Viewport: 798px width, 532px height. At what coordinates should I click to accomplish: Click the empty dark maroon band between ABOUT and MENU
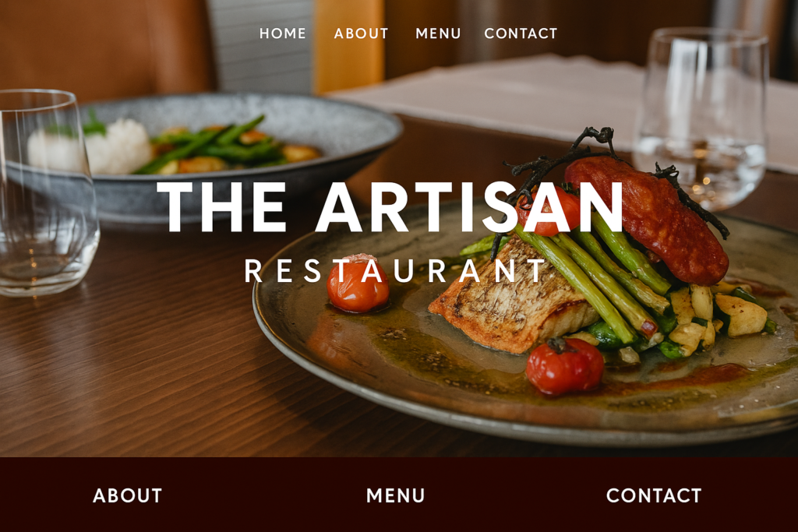pos(263,495)
